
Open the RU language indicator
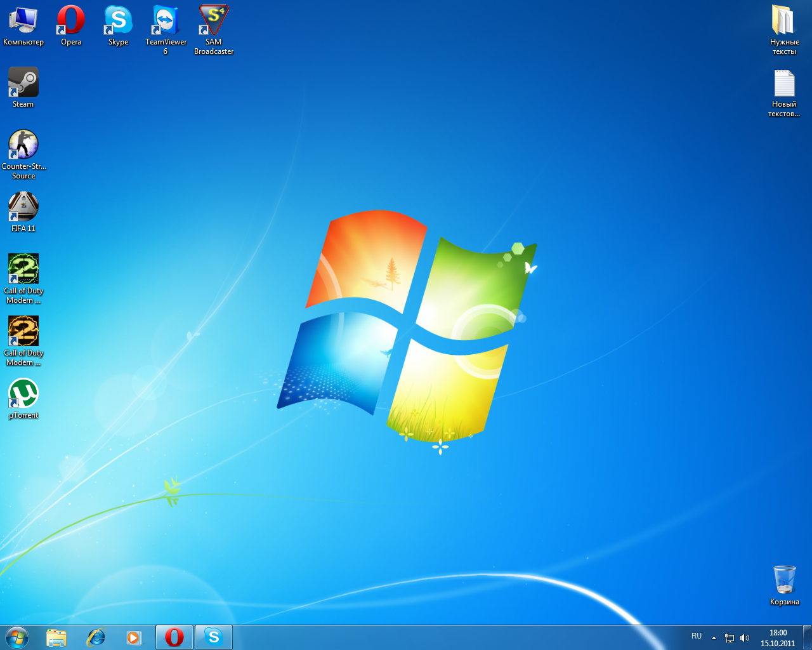[x=697, y=636]
